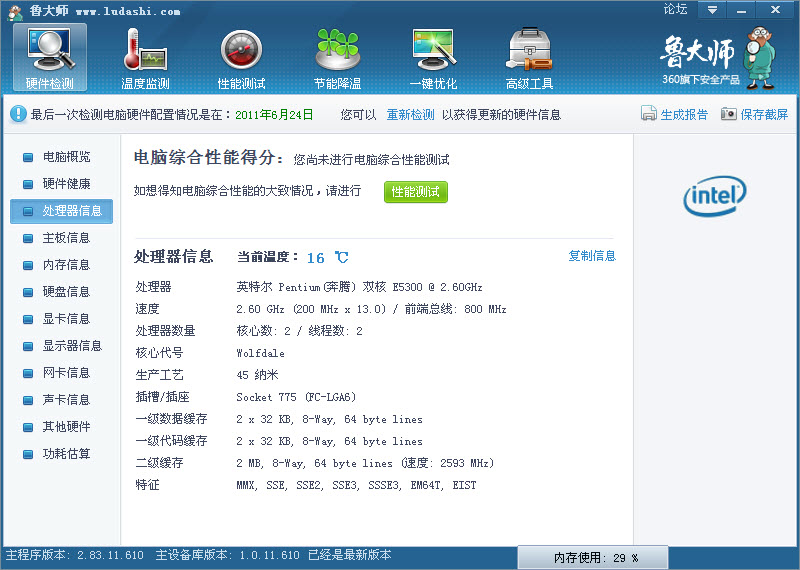The height and width of the screenshot is (570, 800).
Task: Click the green 性能测试 button
Action: [x=415, y=191]
